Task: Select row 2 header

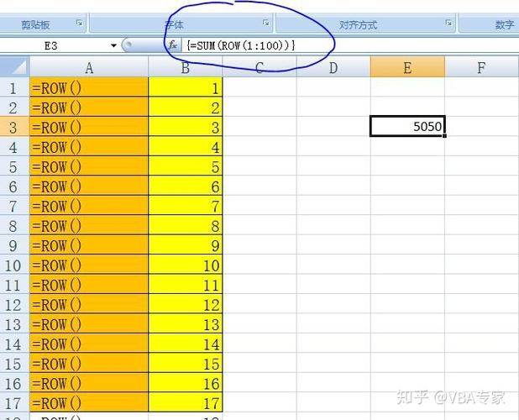Action: [x=14, y=108]
